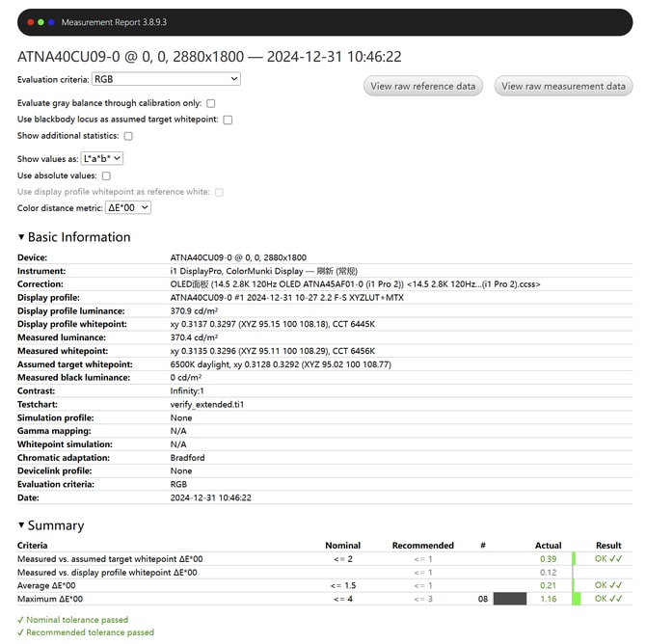Click the Testchart value verify_extended.ti1
The height and width of the screenshot is (644, 646).
pyautogui.click(x=207, y=405)
